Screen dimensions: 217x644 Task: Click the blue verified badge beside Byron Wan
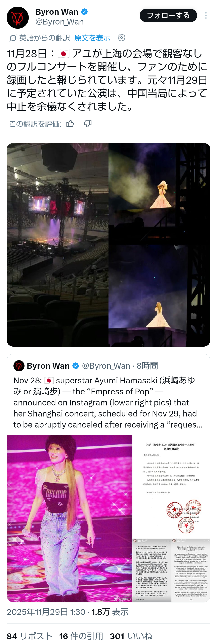[x=84, y=12]
